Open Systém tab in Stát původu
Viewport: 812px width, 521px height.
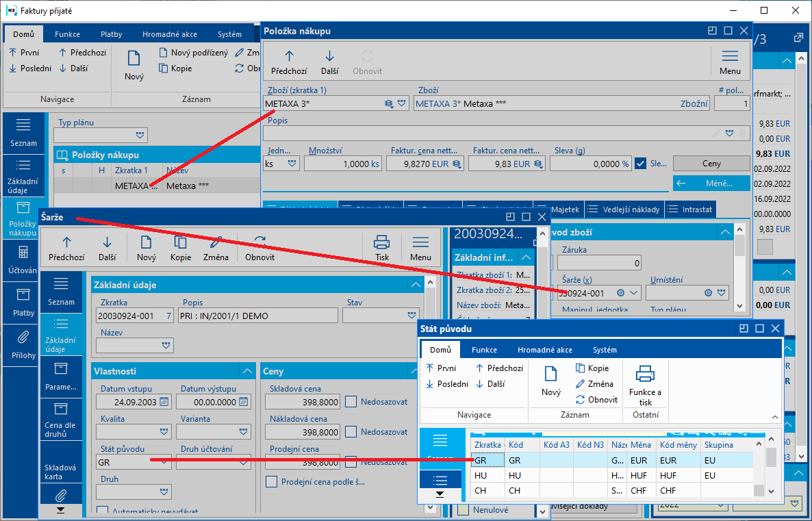coord(605,350)
